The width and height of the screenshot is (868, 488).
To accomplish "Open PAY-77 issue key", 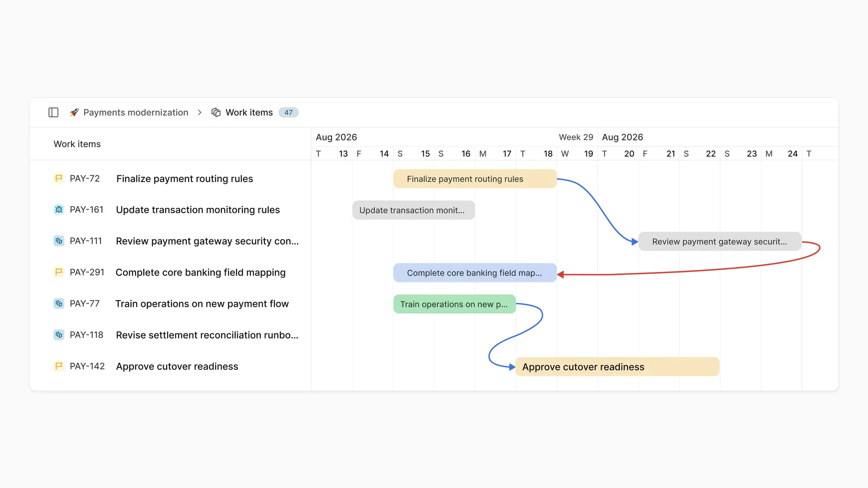I will tap(85, 304).
